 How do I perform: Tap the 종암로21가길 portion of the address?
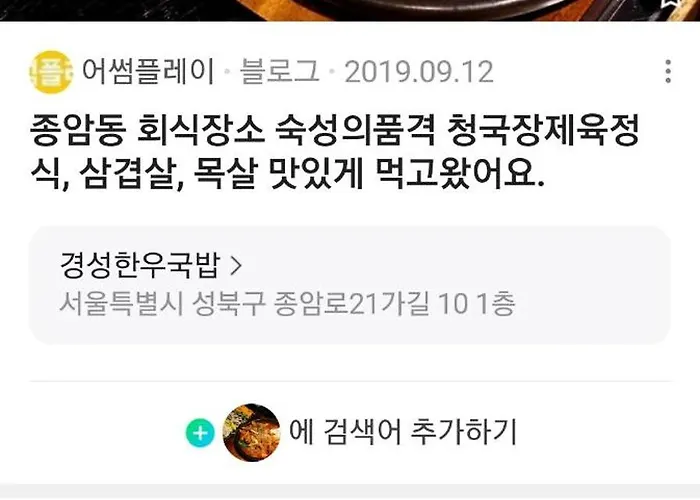(x=352, y=304)
